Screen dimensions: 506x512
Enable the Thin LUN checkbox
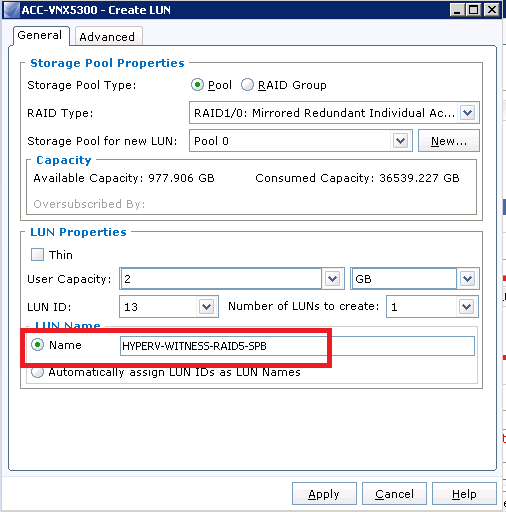37,255
